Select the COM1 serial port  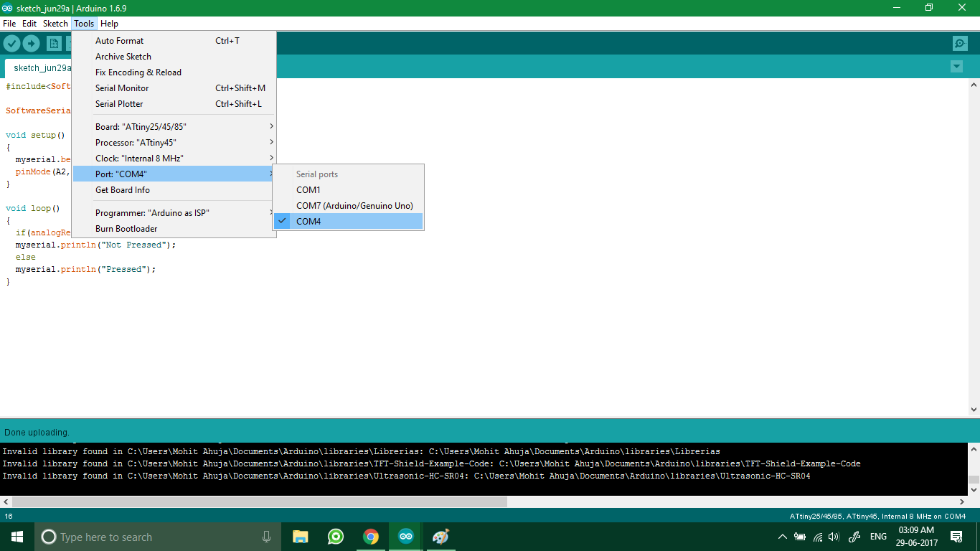click(349, 190)
